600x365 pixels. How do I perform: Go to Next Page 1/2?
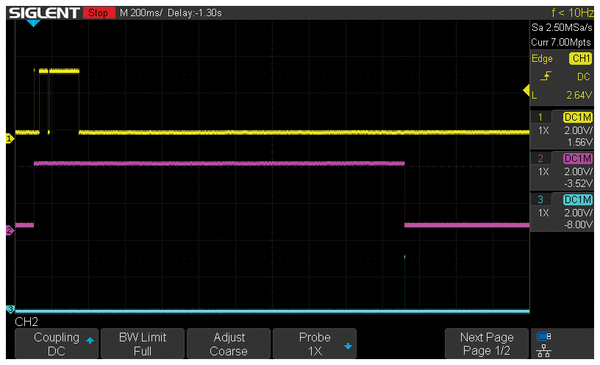pyautogui.click(x=487, y=344)
